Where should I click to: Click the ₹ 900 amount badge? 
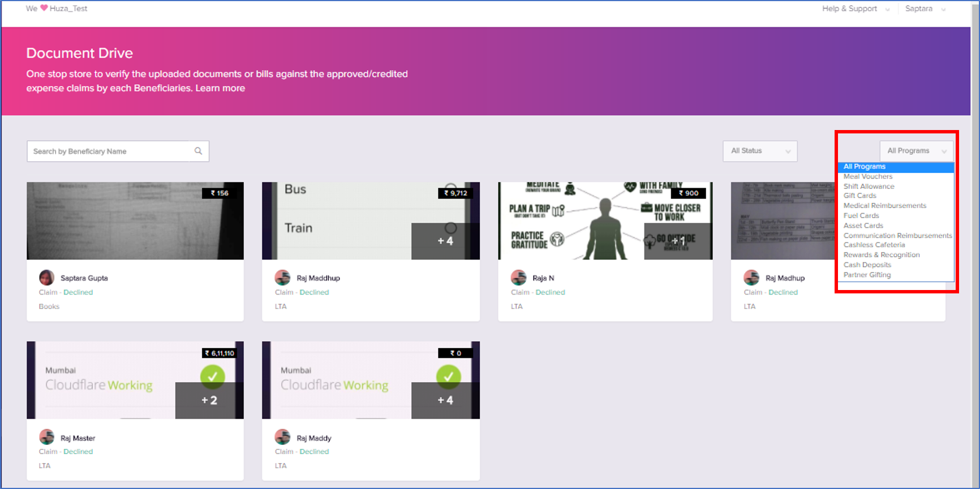click(689, 193)
